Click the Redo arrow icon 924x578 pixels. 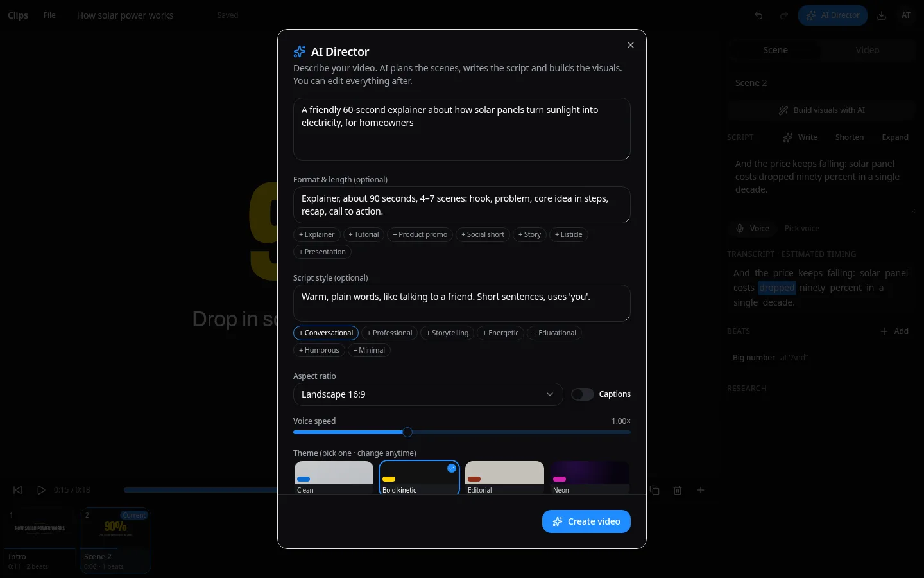783,15
